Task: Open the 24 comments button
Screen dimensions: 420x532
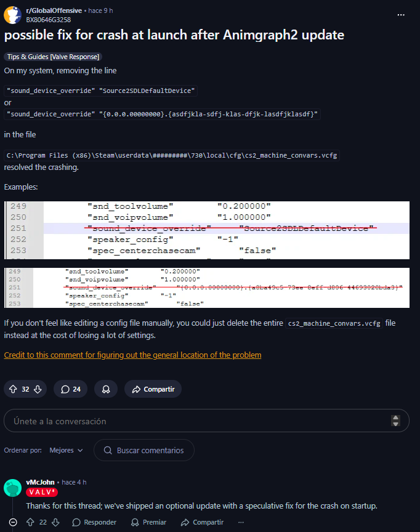Action: [x=71, y=389]
